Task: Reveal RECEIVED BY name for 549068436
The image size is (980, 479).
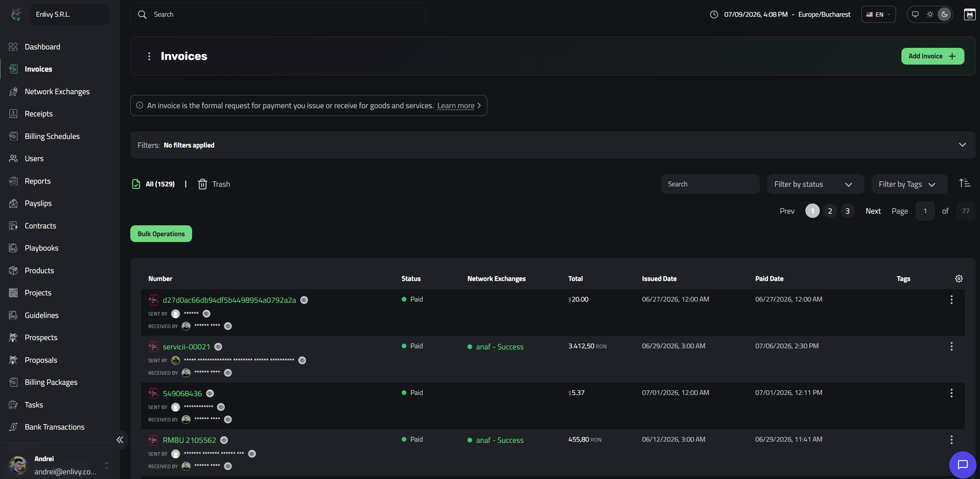Action: coord(228,419)
